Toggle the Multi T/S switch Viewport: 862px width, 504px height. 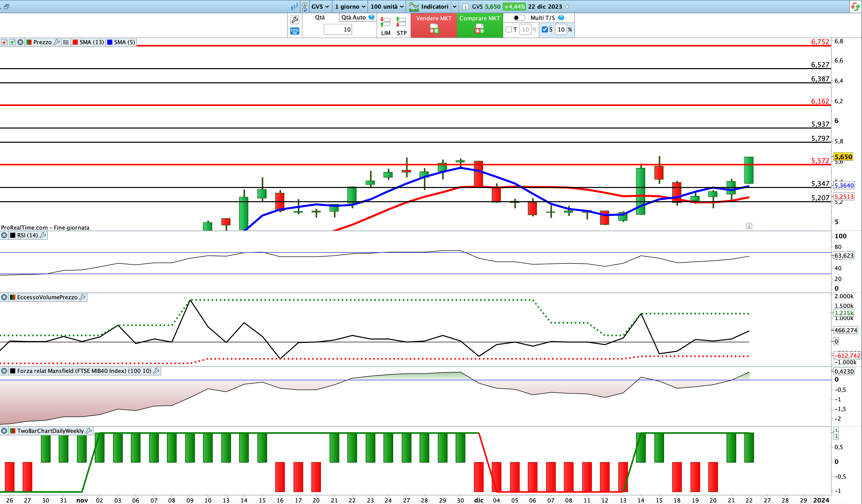(x=519, y=18)
